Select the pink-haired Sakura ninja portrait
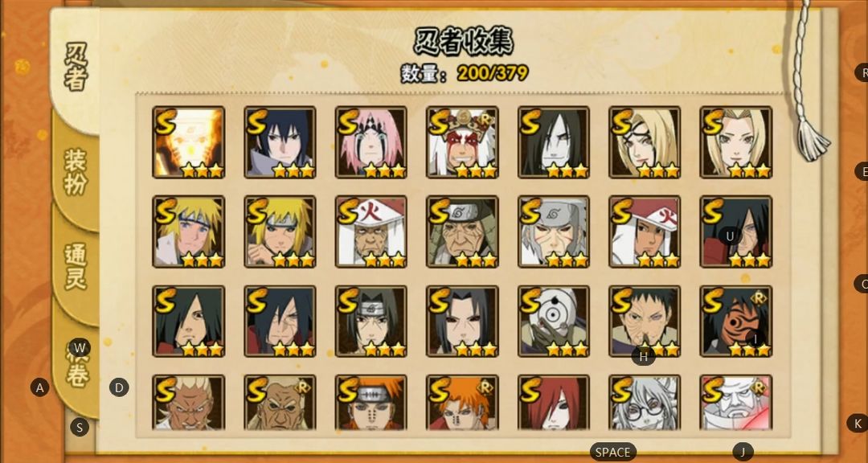 tap(371, 142)
